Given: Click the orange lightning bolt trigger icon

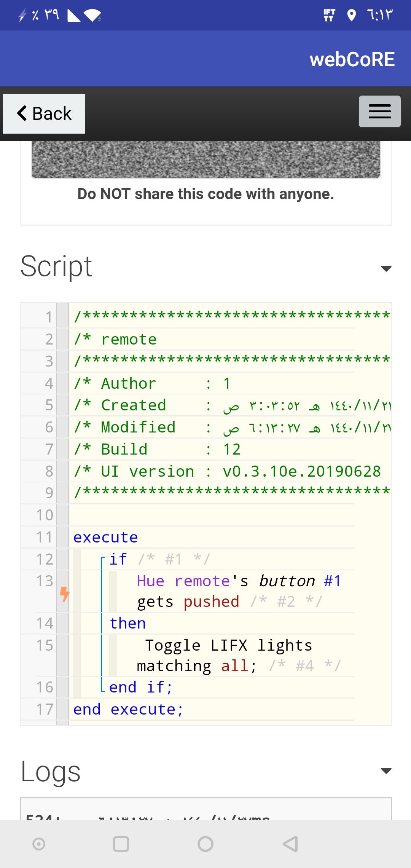Looking at the screenshot, I should 65,594.
